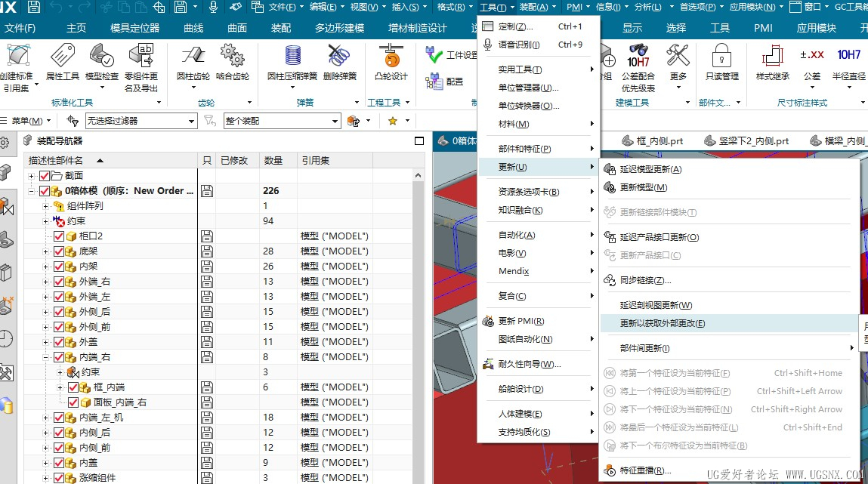
Task: Open the 圆柱压缩弹簧 spring tool
Action: (x=292, y=62)
